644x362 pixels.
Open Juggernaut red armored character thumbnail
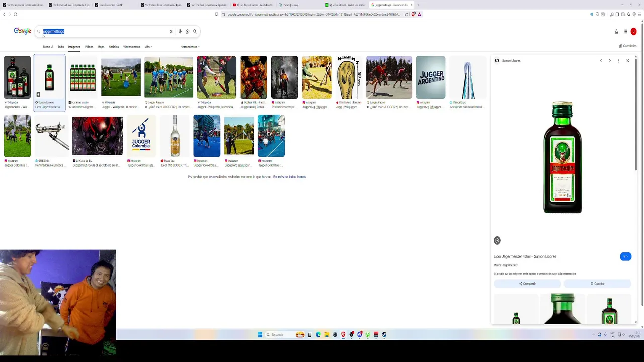click(254, 77)
